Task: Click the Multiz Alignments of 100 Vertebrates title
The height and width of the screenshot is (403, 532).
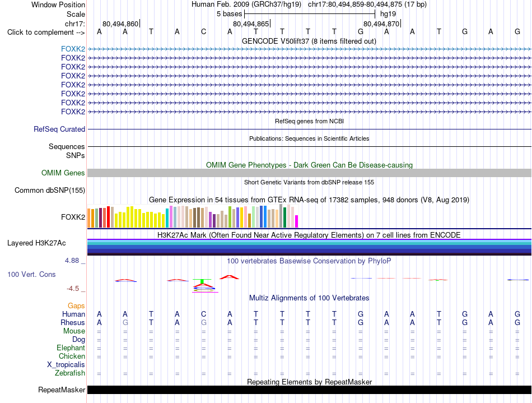Action: pyautogui.click(x=309, y=298)
